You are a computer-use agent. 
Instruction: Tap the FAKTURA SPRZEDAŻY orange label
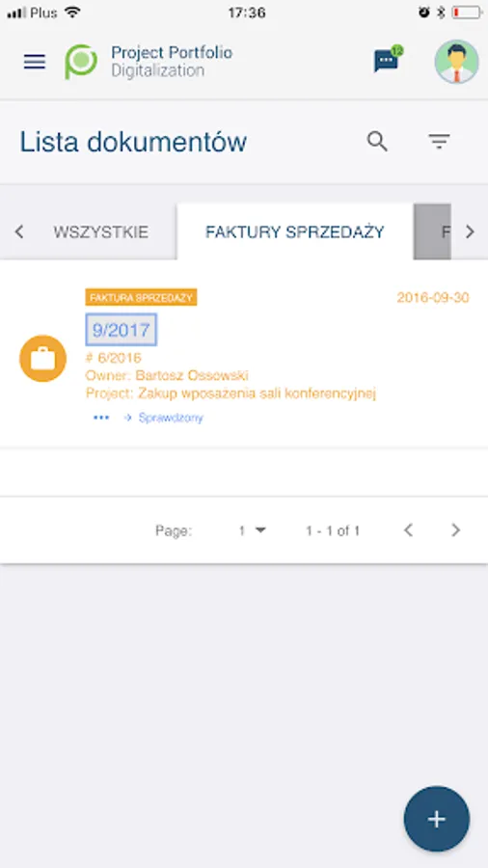141,297
